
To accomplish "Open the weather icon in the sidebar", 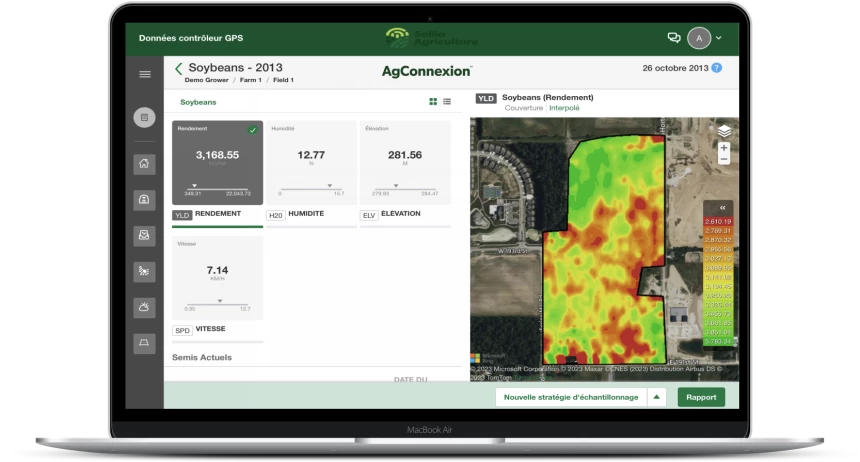I will point(144,307).
